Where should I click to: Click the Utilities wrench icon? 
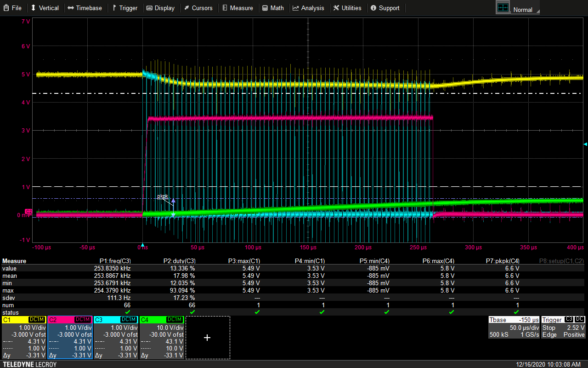pyautogui.click(x=336, y=8)
